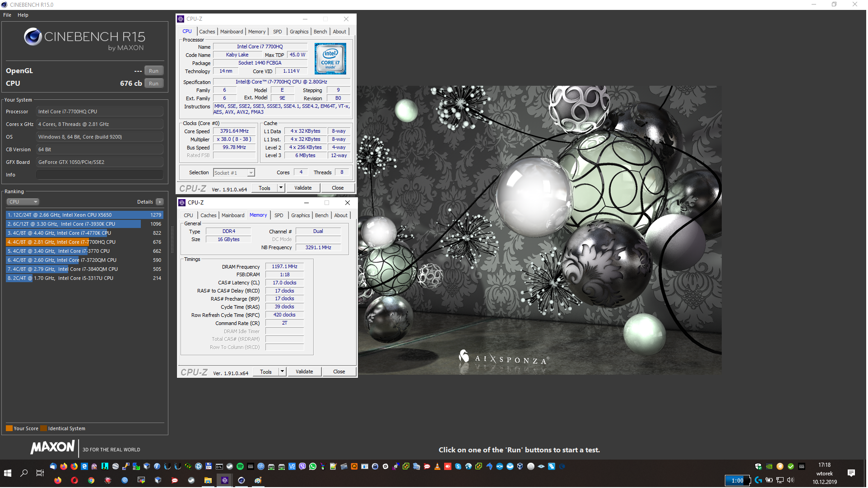Open Bench tab in upper CPU-Z window

pyautogui.click(x=320, y=32)
